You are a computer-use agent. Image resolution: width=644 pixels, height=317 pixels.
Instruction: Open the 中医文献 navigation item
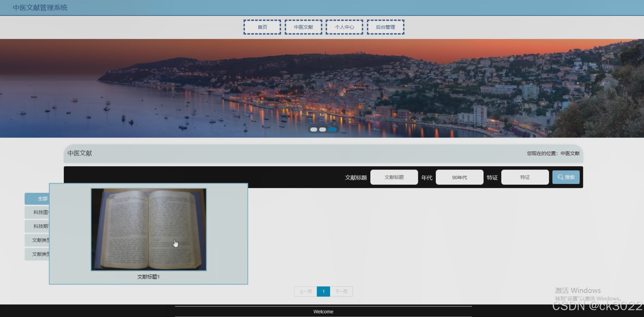click(303, 27)
